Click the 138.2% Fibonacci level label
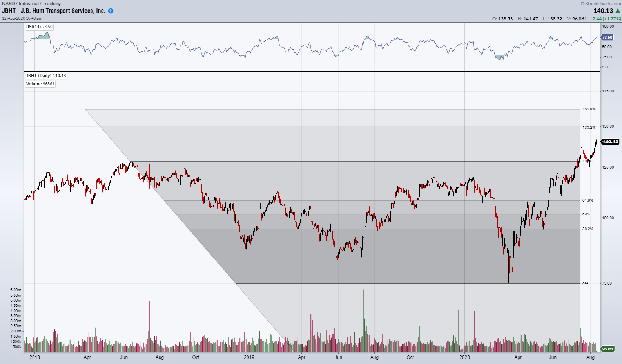622x364 pixels. click(589, 128)
